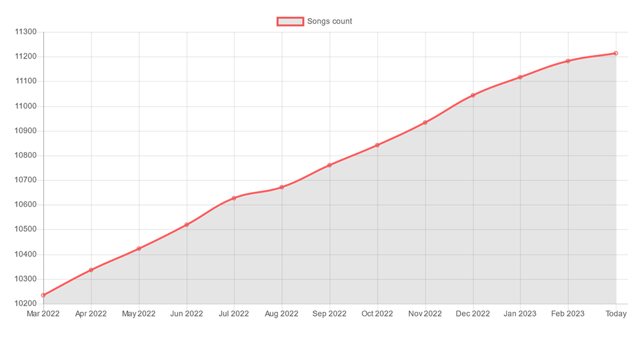Choose the Oct 2022 data point
The height and width of the screenshot is (339, 644).
point(377,145)
